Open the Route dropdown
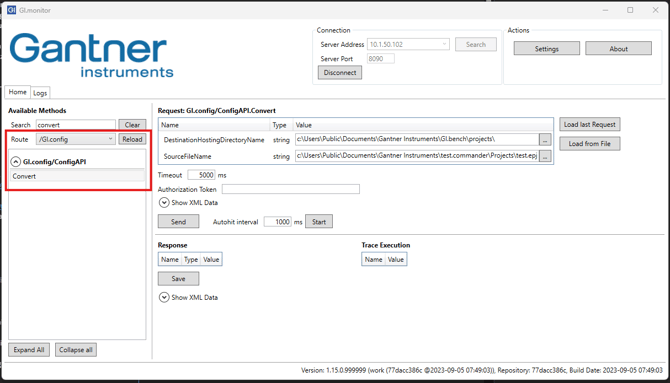 tap(76, 139)
